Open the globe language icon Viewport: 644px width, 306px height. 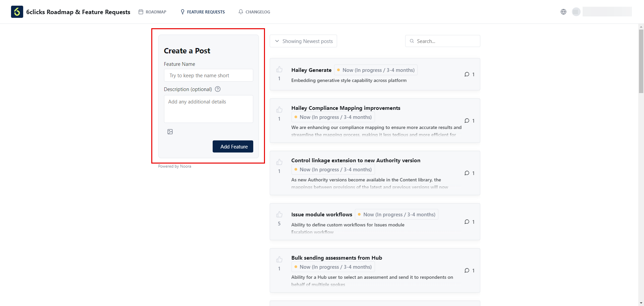(x=563, y=12)
